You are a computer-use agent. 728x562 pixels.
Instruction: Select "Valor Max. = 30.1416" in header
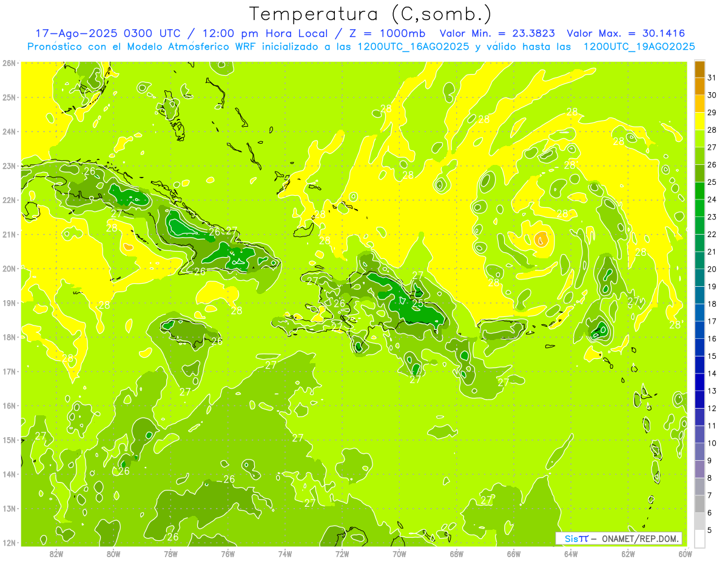coord(626,33)
